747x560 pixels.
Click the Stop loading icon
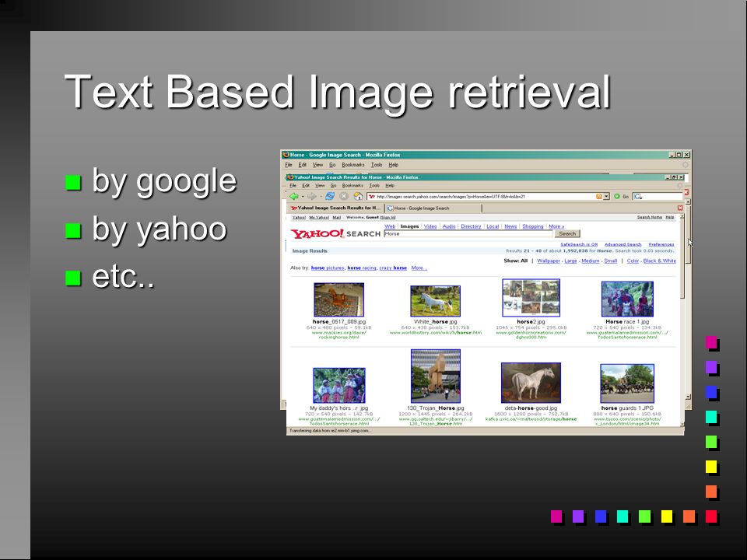344,196
